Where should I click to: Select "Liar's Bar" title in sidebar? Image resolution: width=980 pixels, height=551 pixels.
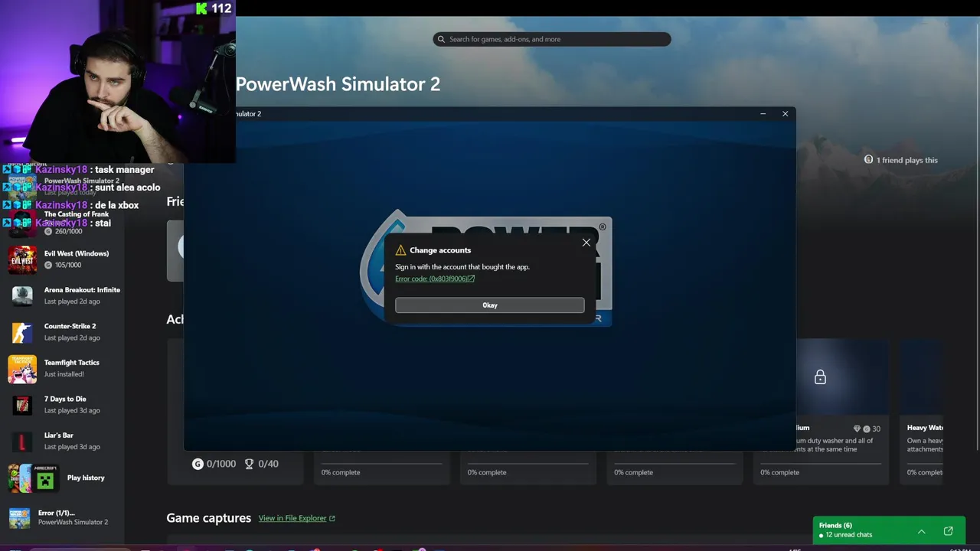click(59, 435)
